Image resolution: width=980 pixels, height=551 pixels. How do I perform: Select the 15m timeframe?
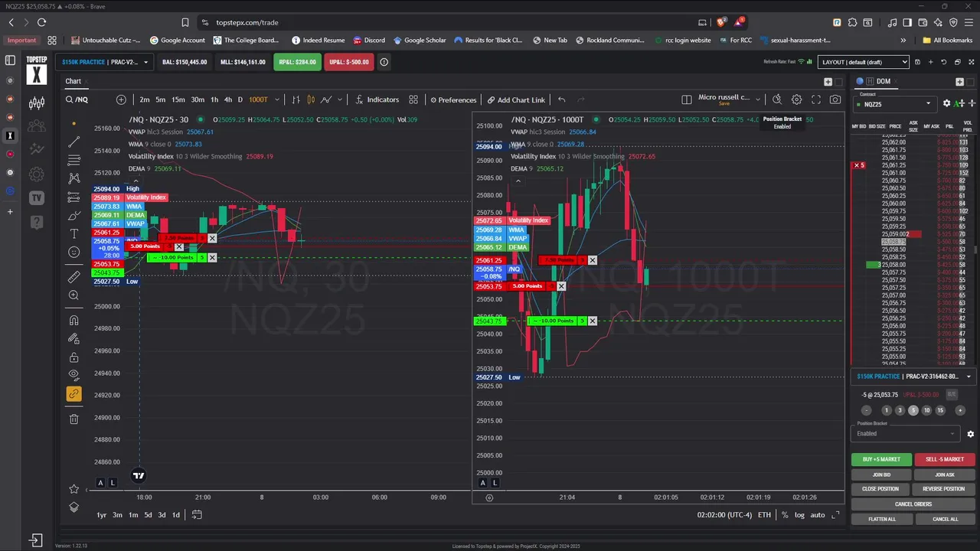tap(178, 99)
